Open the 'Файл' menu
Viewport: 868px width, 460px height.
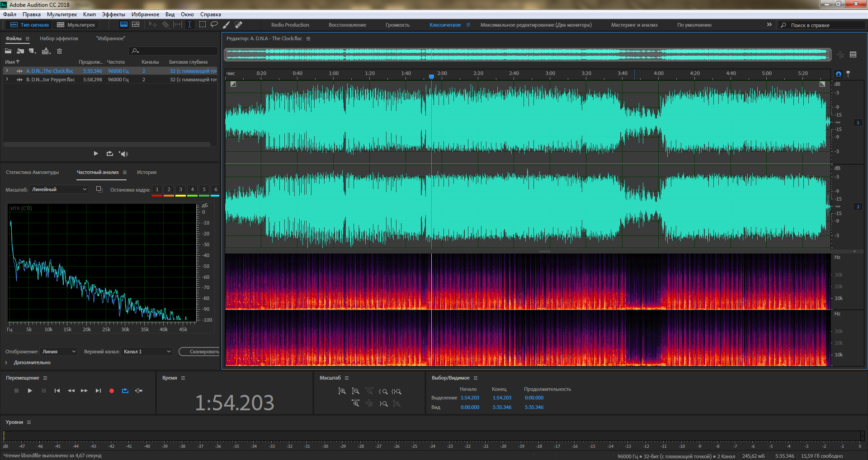[9, 14]
